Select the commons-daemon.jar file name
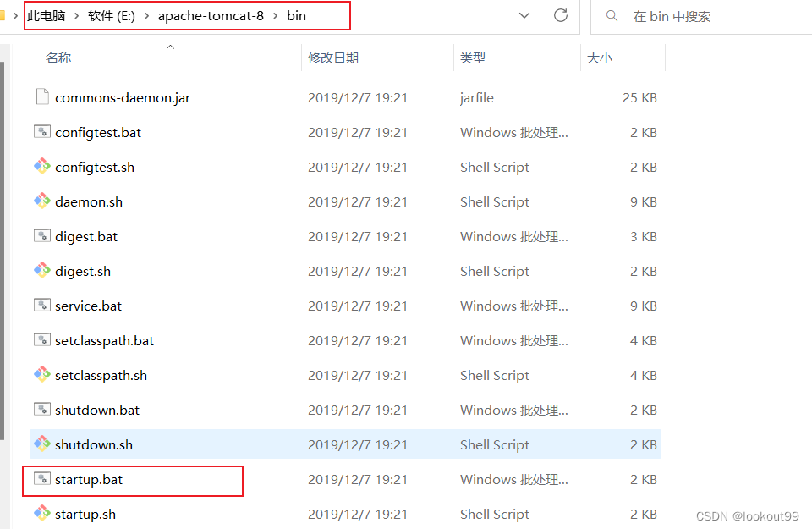 [123, 98]
